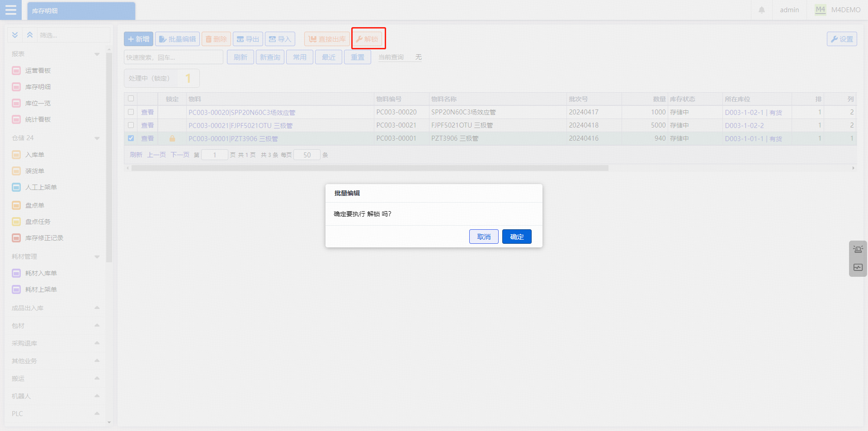
Task: Switch to the 库存明细 tab
Action: pyautogui.click(x=81, y=11)
